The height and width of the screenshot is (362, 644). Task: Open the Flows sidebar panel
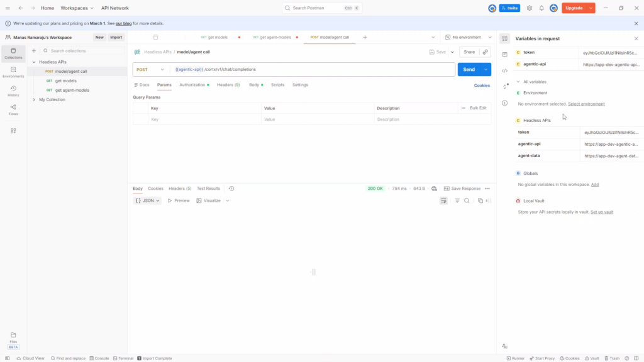coord(13,110)
